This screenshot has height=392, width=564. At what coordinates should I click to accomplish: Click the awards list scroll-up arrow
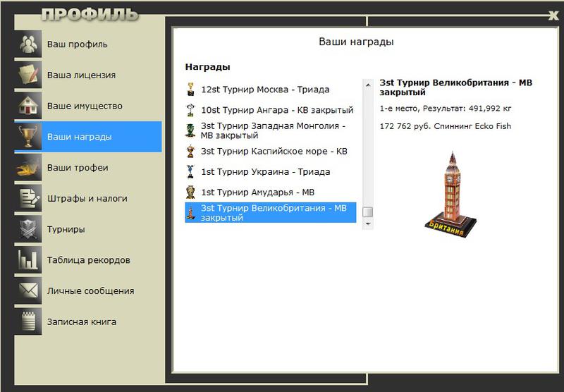367,85
